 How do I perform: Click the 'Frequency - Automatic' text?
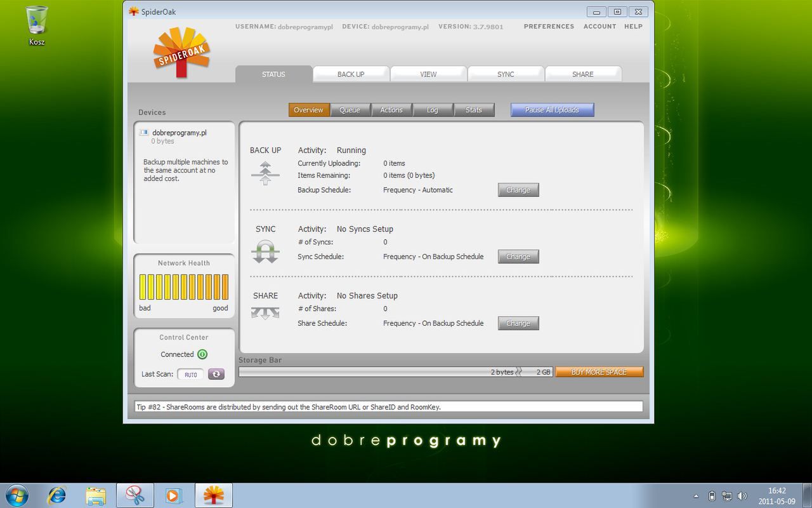(x=418, y=190)
